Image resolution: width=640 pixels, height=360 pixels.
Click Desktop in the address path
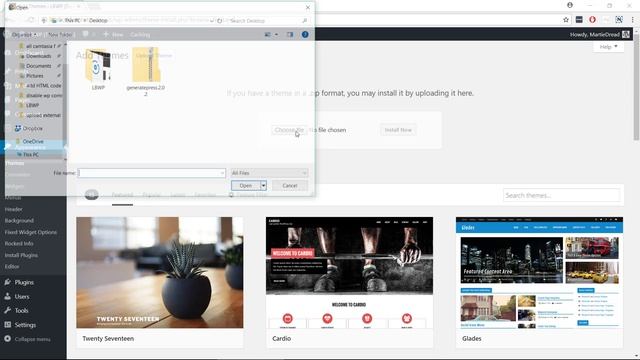click(x=98, y=20)
